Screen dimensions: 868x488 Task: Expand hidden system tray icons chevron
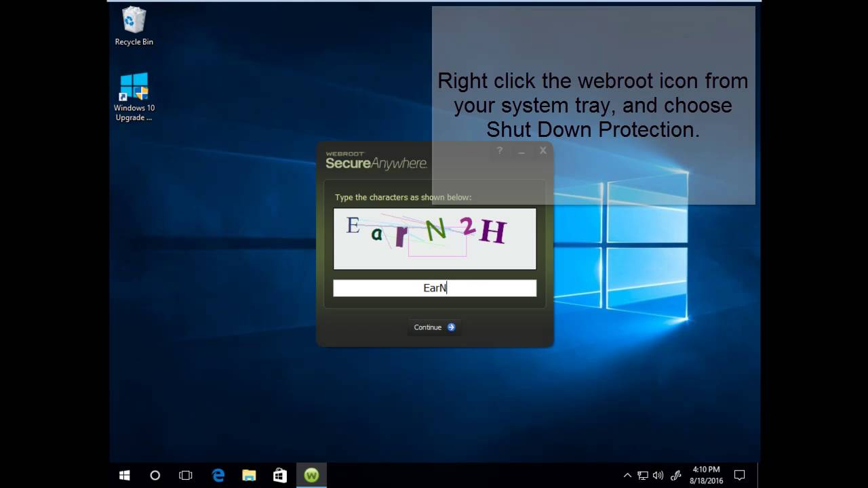627,476
